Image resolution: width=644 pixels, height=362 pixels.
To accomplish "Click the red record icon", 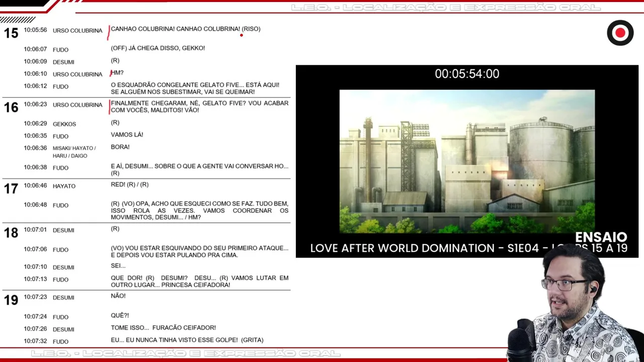I will pos(620,33).
